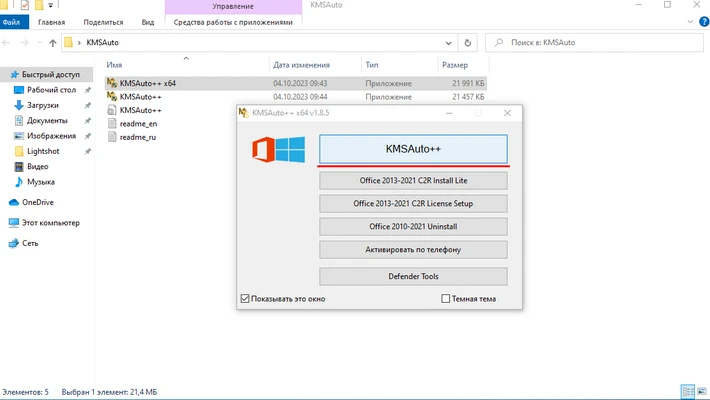Go back with the left arrow
The image size is (710, 400).
(x=6, y=43)
